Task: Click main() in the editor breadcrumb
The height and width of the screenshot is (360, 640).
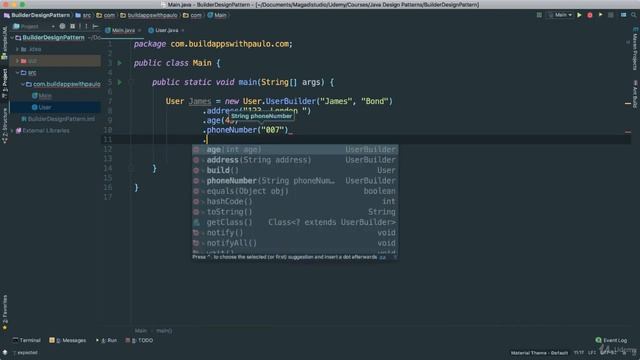Action: pyautogui.click(x=164, y=331)
